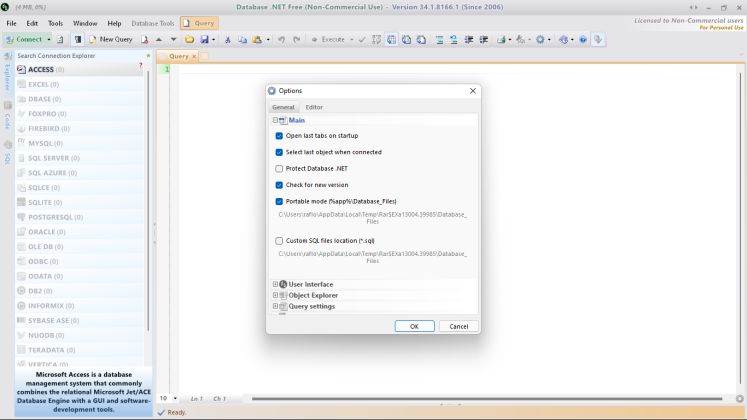Enable Protect Database .NET checkbox
The image size is (747, 420).
pos(279,169)
